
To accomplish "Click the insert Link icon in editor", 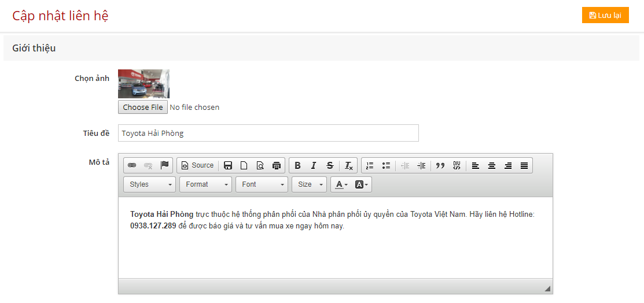I will tap(132, 165).
